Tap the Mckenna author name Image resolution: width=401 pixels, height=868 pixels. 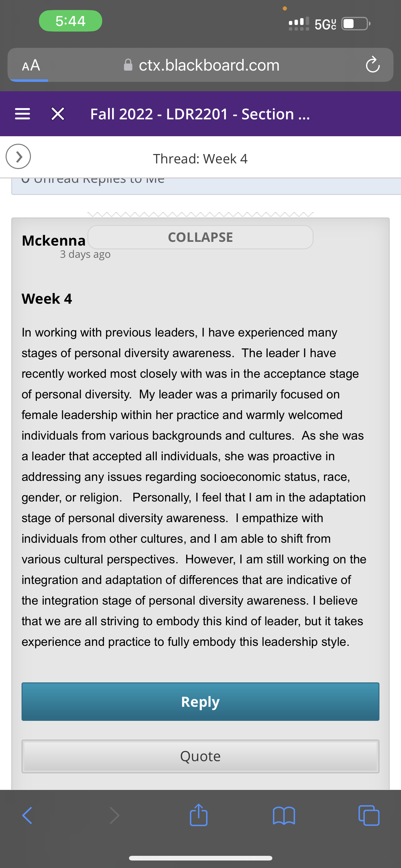tap(53, 240)
